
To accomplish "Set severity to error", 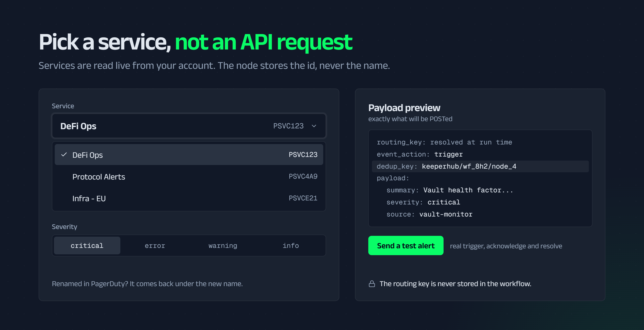I will (155, 245).
